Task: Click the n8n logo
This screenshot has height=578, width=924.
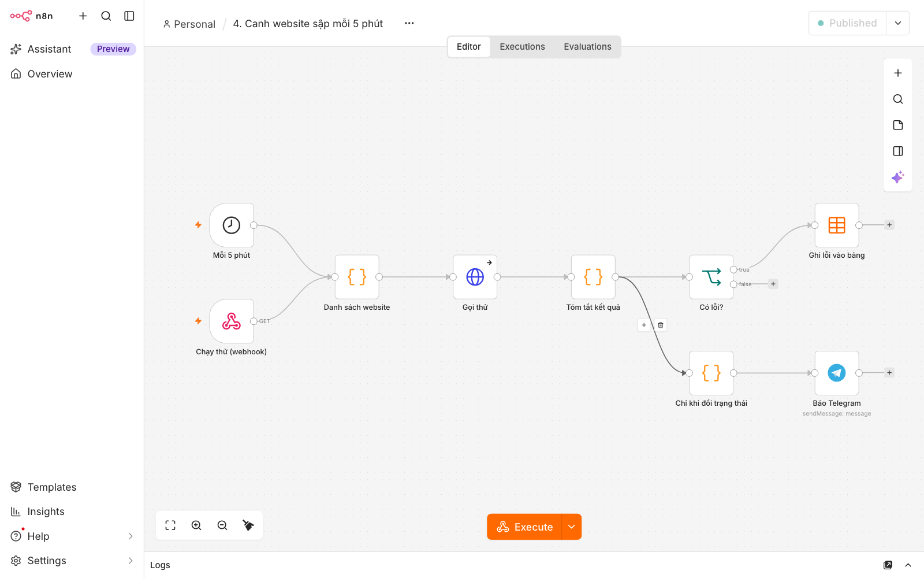Action: coord(31,16)
